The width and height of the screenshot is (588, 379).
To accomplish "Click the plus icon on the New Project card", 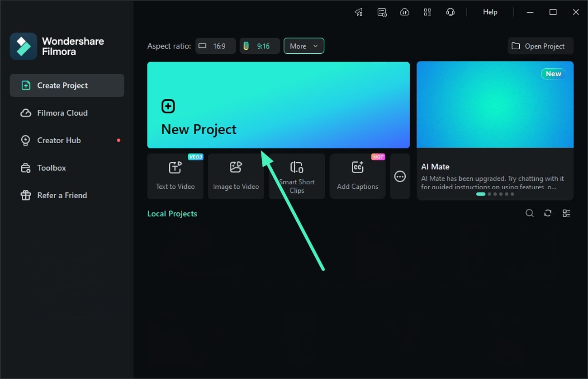I will (168, 106).
